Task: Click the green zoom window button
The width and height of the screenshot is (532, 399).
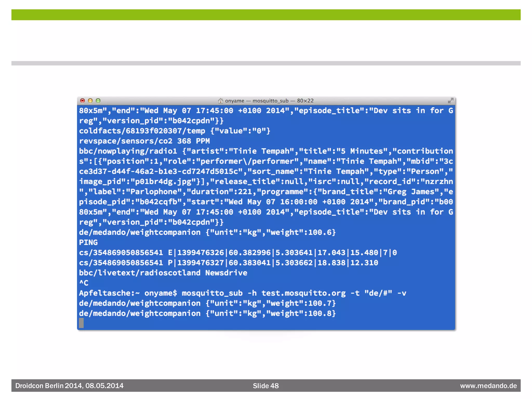Action: (98, 101)
